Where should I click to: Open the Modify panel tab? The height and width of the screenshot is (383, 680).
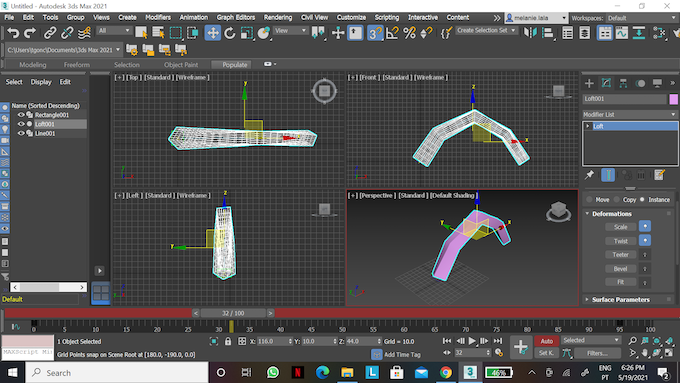click(x=606, y=83)
